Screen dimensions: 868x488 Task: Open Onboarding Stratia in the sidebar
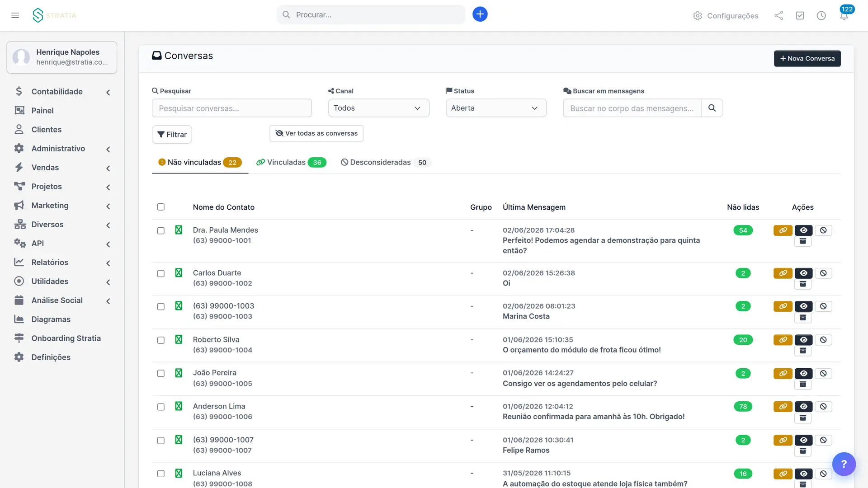click(62, 338)
